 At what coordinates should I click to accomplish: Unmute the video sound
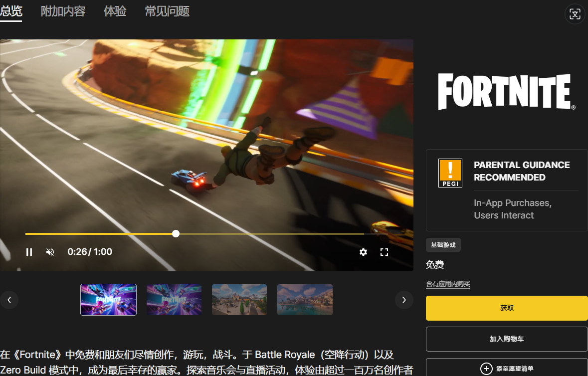tap(50, 252)
